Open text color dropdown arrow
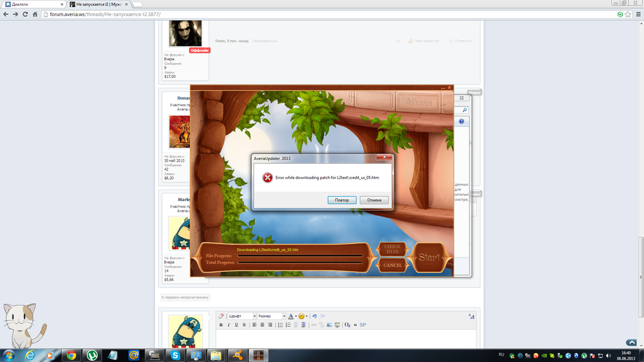644x362 pixels. click(296, 316)
